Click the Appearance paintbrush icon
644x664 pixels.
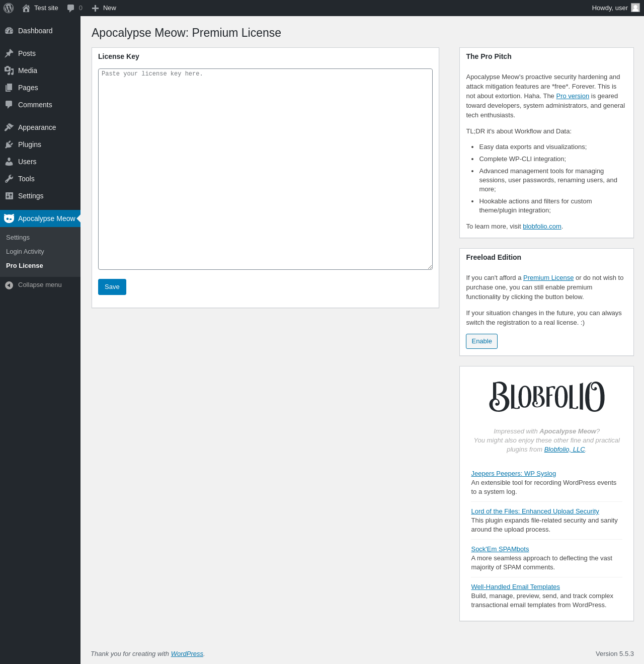pyautogui.click(x=9, y=127)
